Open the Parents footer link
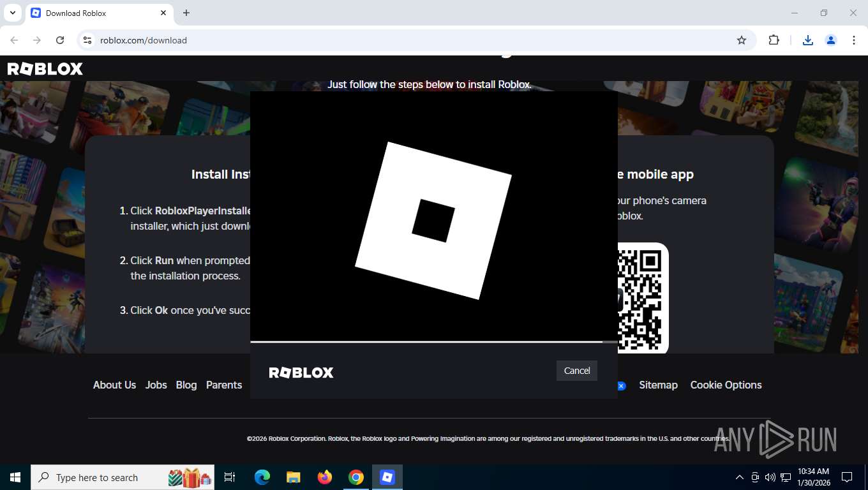 224,385
